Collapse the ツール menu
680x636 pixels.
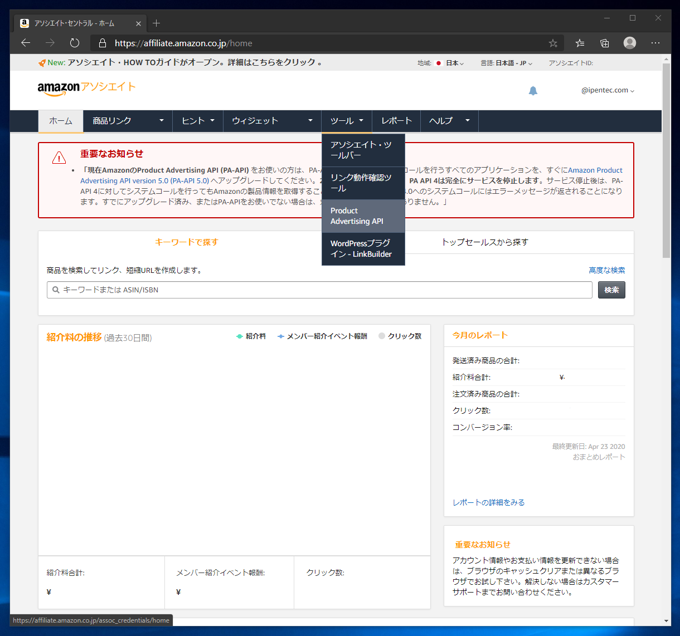[x=347, y=121]
